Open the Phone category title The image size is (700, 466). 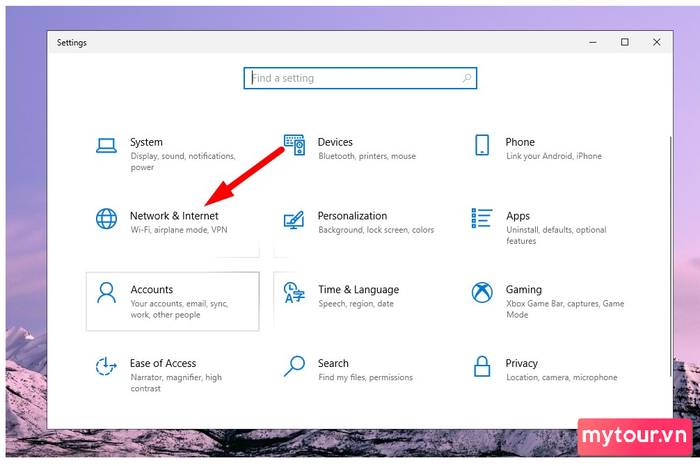click(520, 142)
